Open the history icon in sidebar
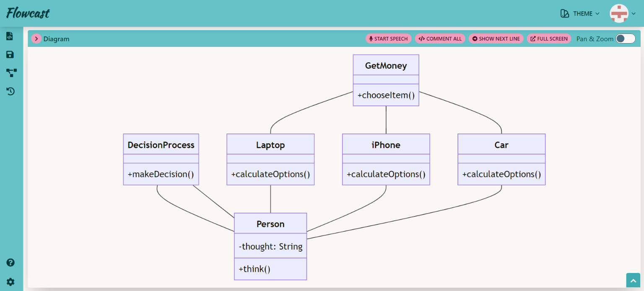The height and width of the screenshot is (291, 644). tap(10, 91)
